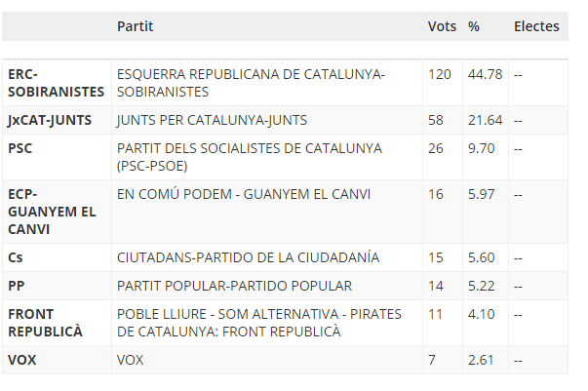The image size is (588, 391).
Task: Click EN COMÚ PODEM full name
Action: coord(244,195)
